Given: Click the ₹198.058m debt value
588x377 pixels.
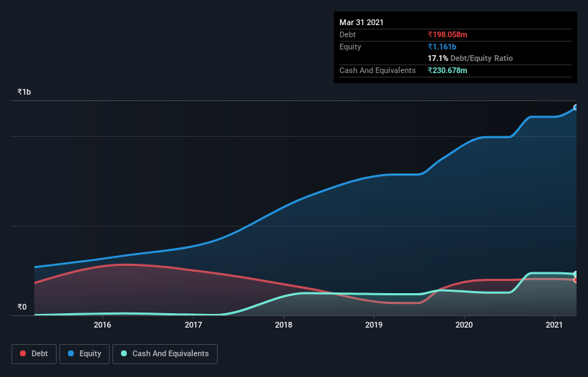Looking at the screenshot, I should click(448, 34).
